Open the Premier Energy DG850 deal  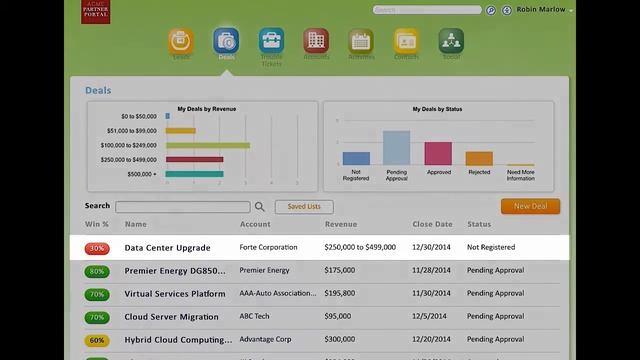coord(175,271)
